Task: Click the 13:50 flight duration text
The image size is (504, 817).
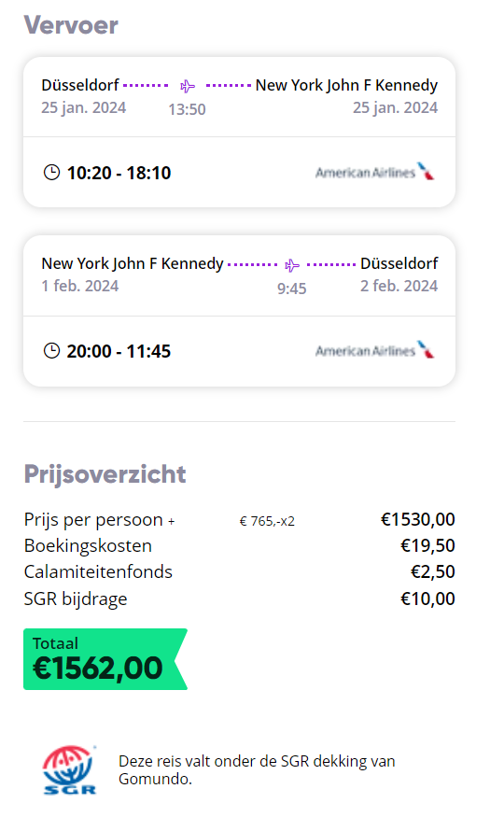Action: click(x=187, y=109)
